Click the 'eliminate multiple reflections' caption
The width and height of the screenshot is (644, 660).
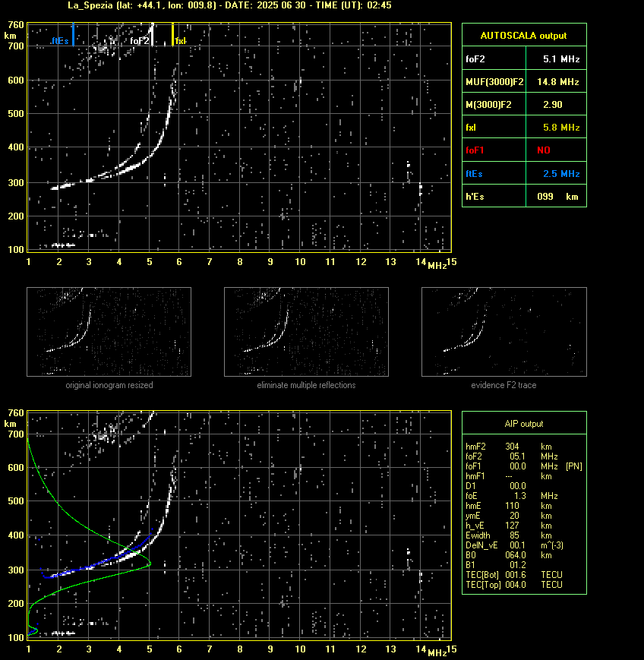tap(306, 385)
